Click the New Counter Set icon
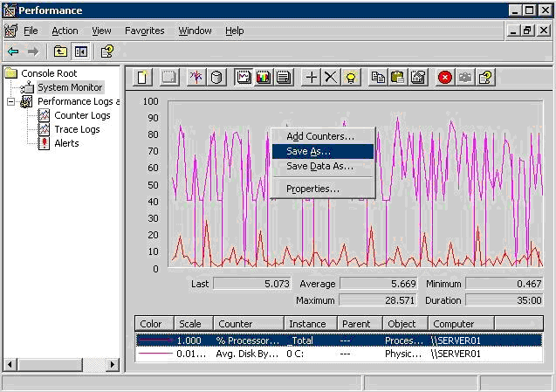The width and height of the screenshot is (556, 392). click(x=144, y=77)
